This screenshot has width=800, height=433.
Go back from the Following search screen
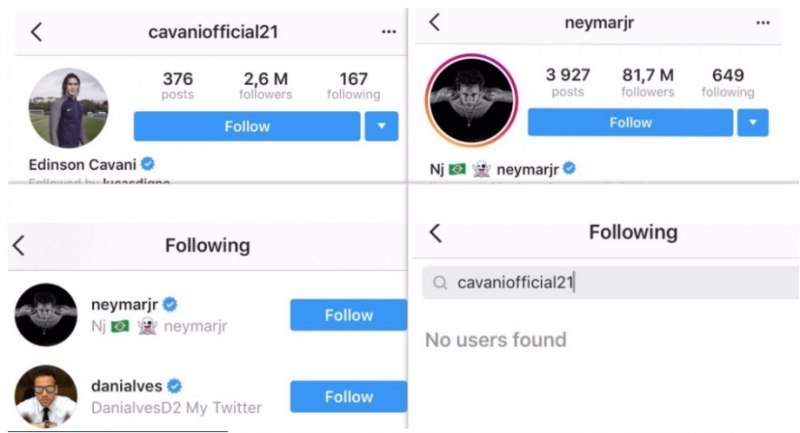[434, 233]
